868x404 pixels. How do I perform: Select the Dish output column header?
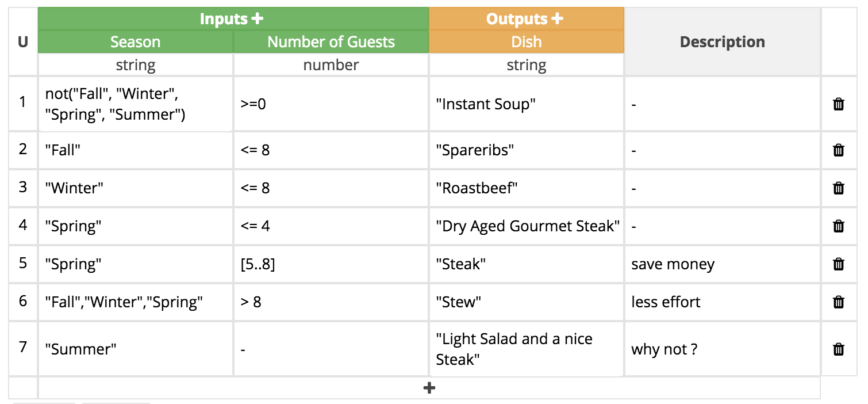pyautogui.click(x=526, y=42)
